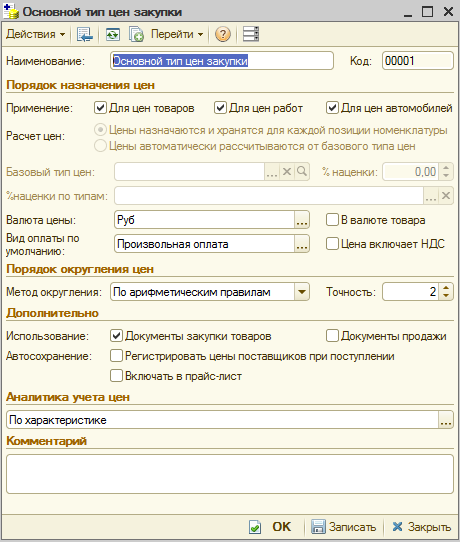Decrease the % наценки value

click(446, 176)
